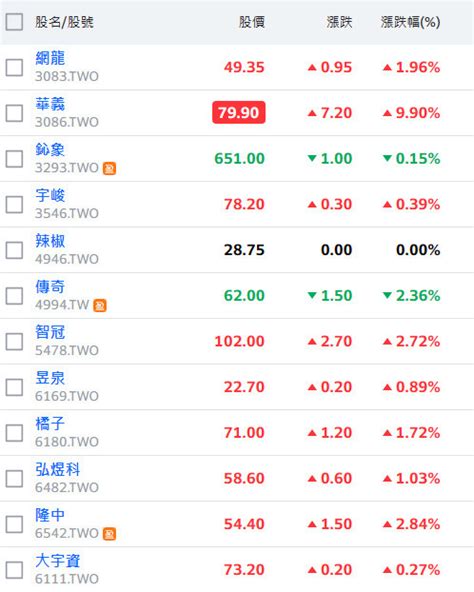Open the 隆中 stock link
This screenshot has width=474, height=592.
(x=50, y=515)
